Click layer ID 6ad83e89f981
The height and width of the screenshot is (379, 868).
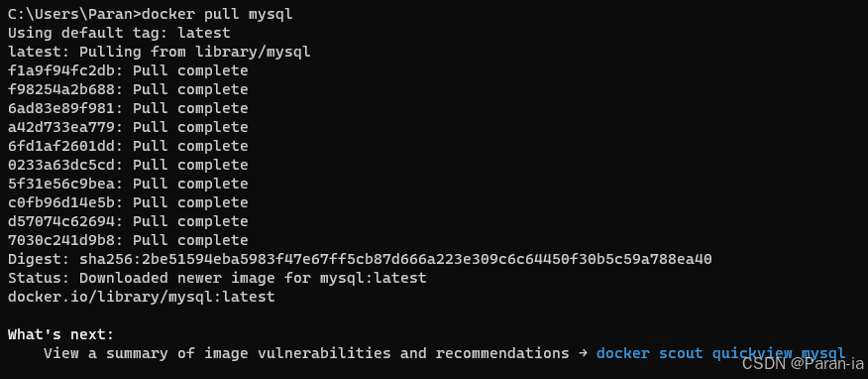point(60,108)
